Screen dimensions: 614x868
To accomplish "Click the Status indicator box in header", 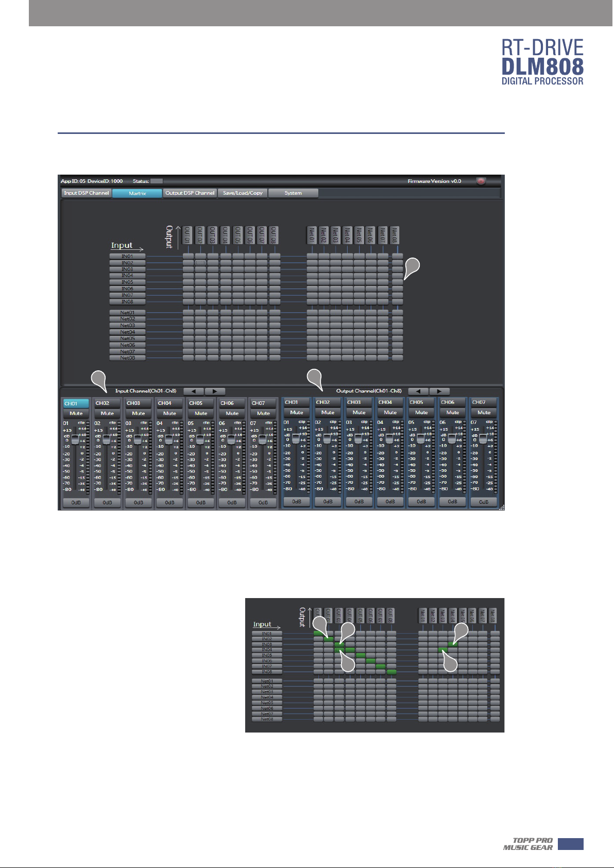I will [x=157, y=181].
